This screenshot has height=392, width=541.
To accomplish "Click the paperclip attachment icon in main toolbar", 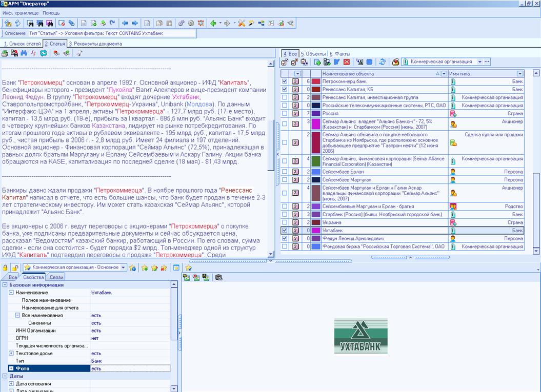I will pyautogui.click(x=71, y=23).
